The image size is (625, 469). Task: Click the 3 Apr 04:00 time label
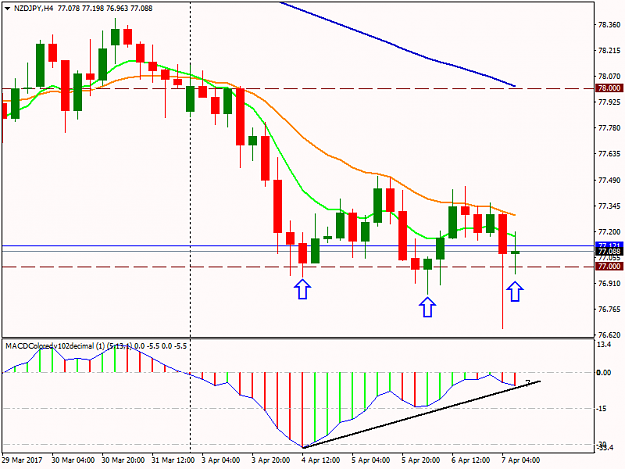(221, 460)
